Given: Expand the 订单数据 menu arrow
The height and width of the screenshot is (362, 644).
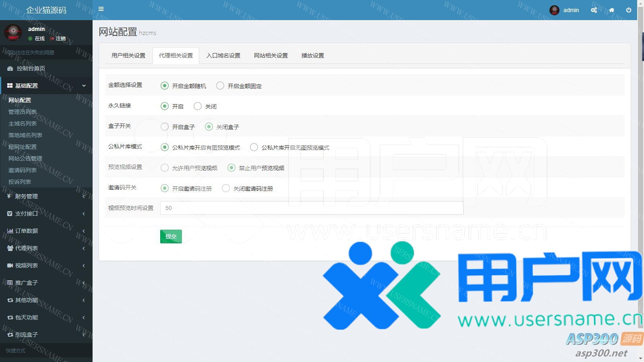Looking at the screenshot, I should 84,231.
